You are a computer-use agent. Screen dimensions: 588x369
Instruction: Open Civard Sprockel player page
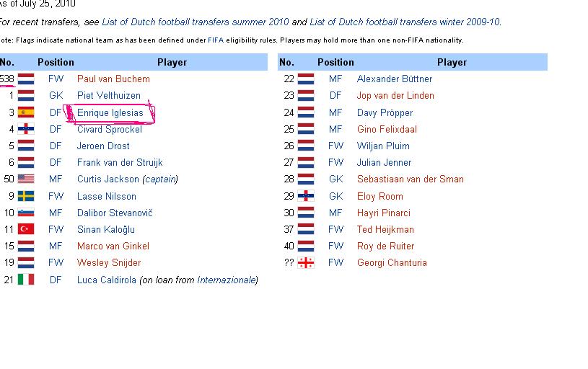109,129
